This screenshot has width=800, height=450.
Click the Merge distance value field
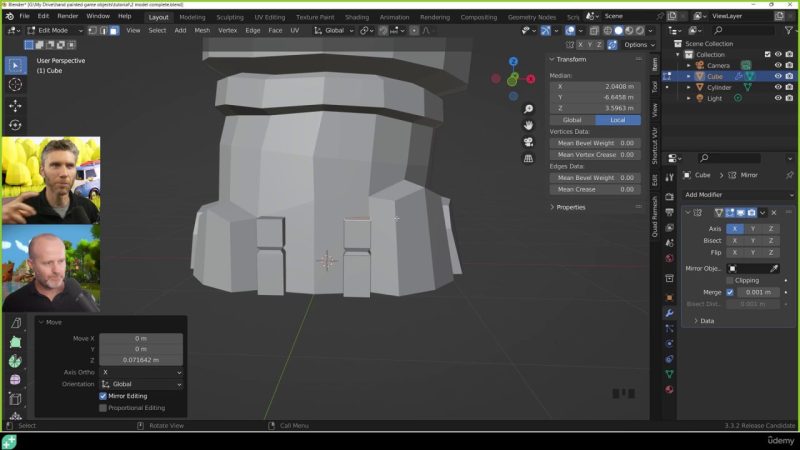click(758, 292)
